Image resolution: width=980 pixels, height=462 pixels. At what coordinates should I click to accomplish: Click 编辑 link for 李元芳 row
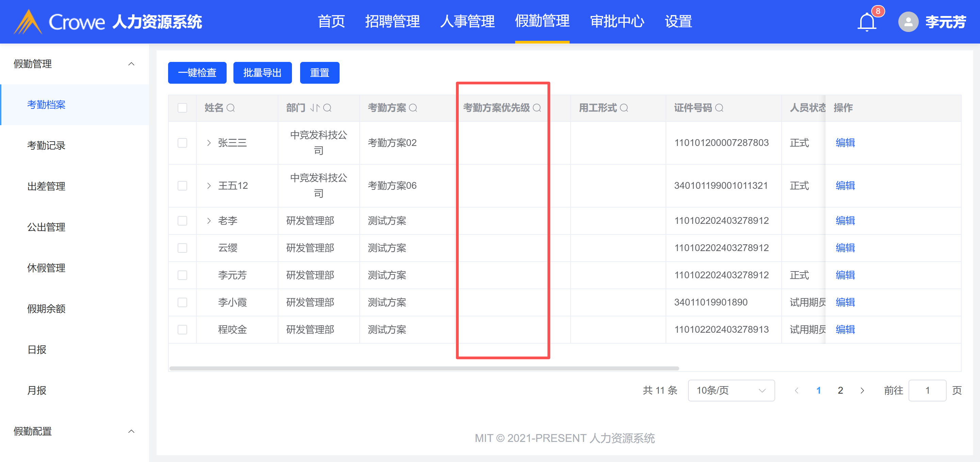point(845,275)
